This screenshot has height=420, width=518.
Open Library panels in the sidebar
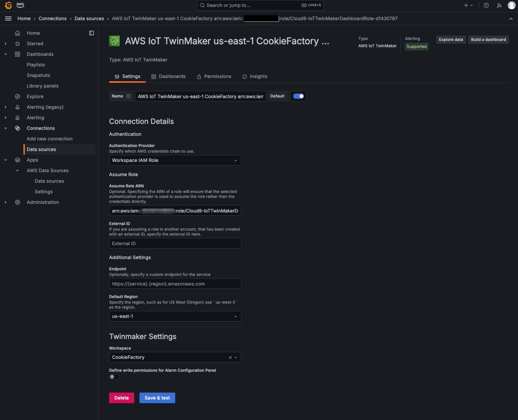pos(42,86)
